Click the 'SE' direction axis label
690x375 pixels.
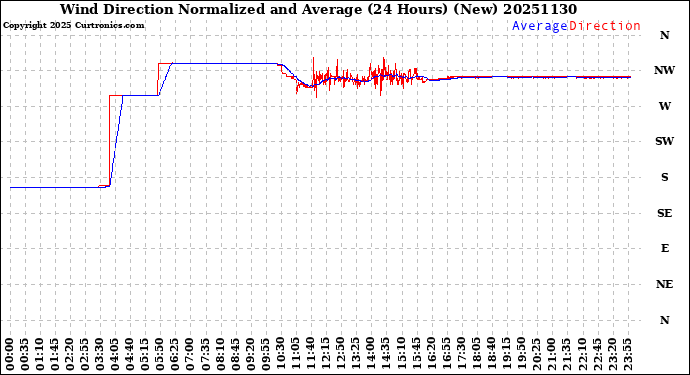(x=664, y=213)
